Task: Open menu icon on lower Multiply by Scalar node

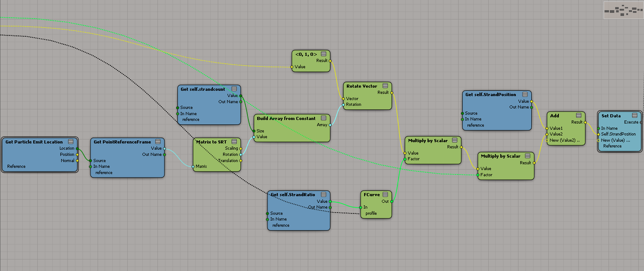Action: (x=527, y=156)
